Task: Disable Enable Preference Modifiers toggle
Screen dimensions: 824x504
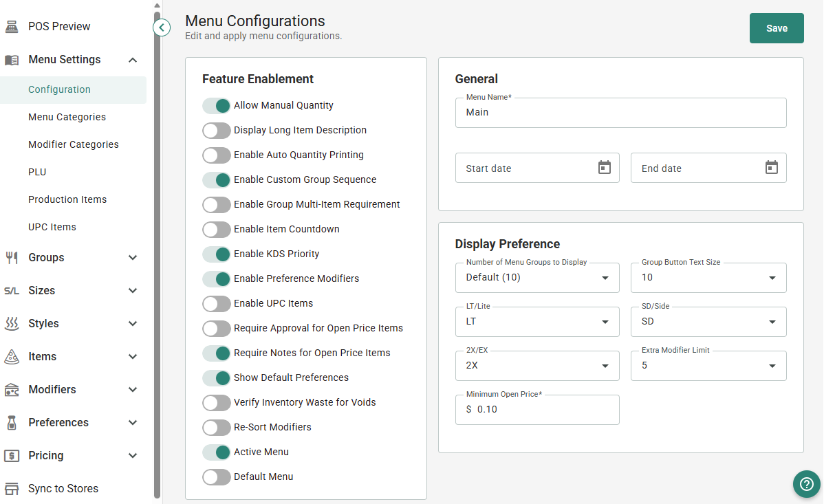Action: [x=217, y=278]
